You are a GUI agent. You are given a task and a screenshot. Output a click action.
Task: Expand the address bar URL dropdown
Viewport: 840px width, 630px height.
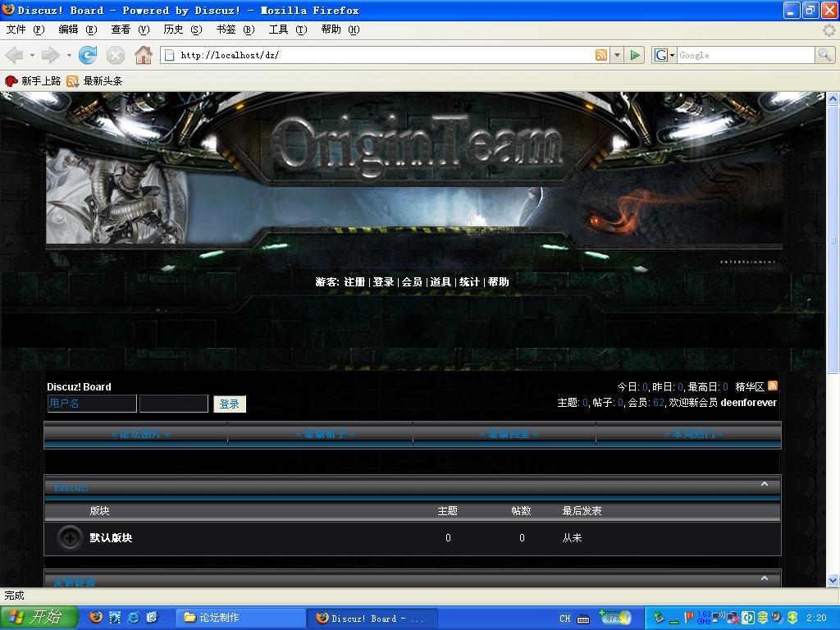click(617, 55)
